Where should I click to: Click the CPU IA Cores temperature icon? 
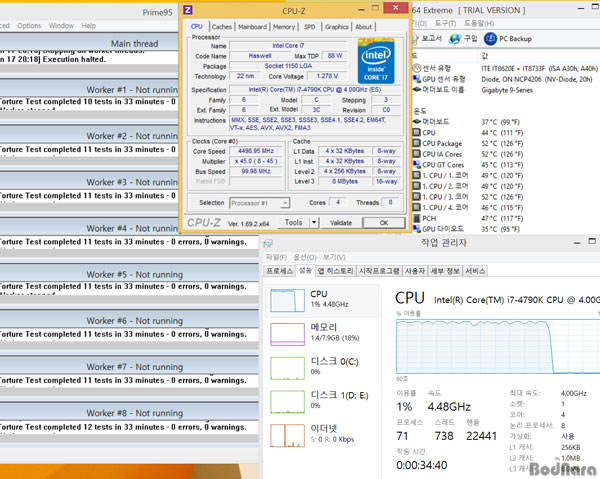pos(417,154)
